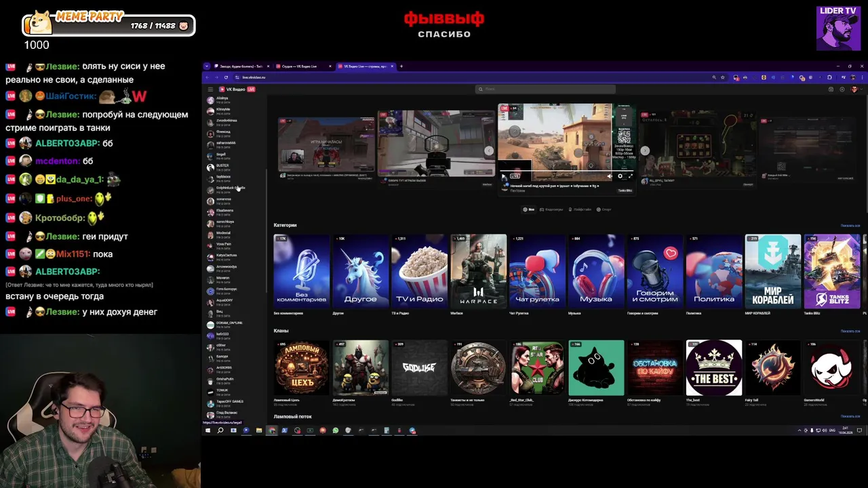Open the VK Видео sidebar hamburger menu
Image resolution: width=868 pixels, height=488 pixels.
pyautogui.click(x=210, y=89)
